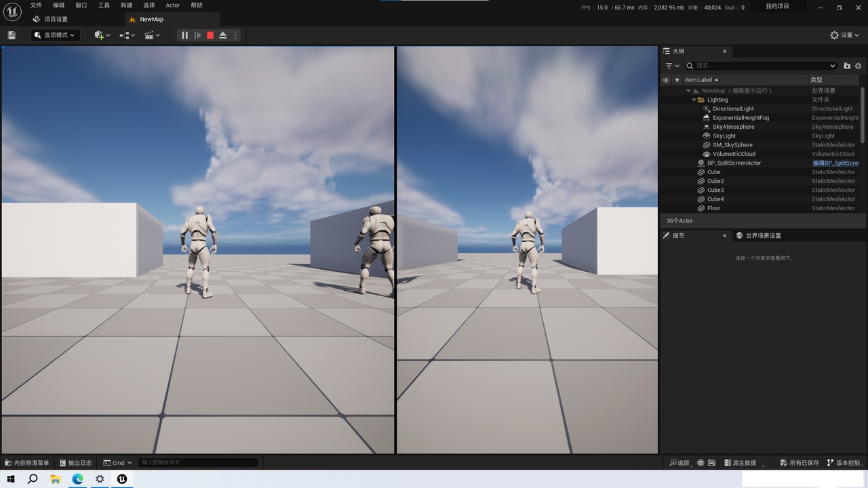This screenshot has height=488, width=868.
Task: Click the SkyLight dome icon
Action: tap(707, 136)
